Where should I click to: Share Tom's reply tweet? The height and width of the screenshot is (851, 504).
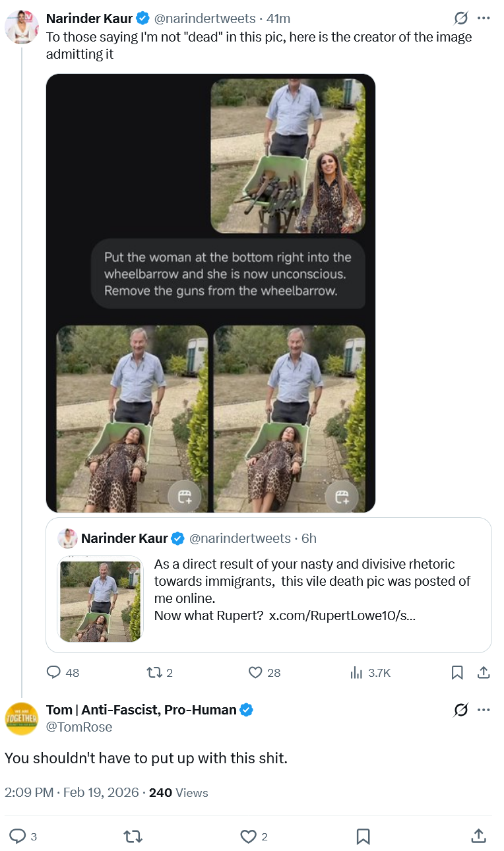(479, 836)
